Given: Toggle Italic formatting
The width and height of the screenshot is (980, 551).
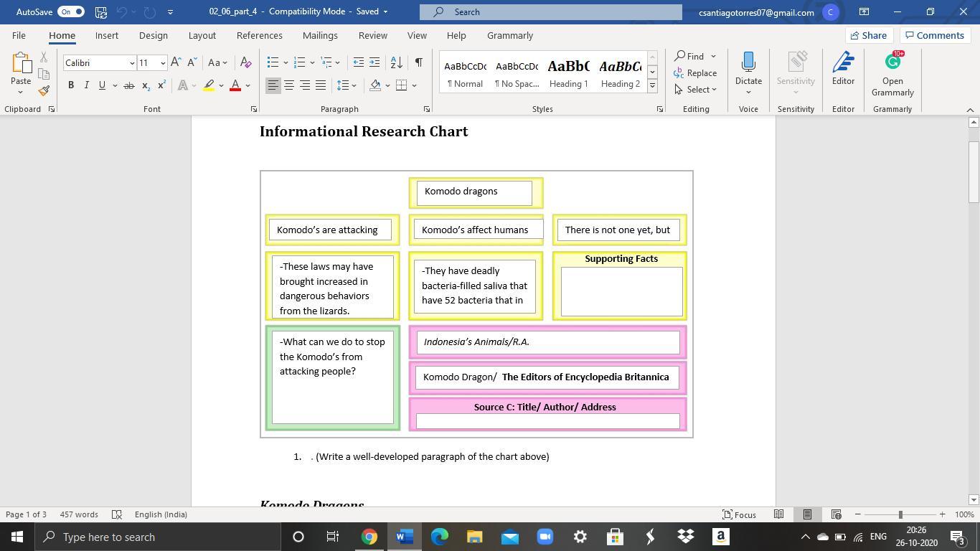Looking at the screenshot, I should pyautogui.click(x=87, y=85).
